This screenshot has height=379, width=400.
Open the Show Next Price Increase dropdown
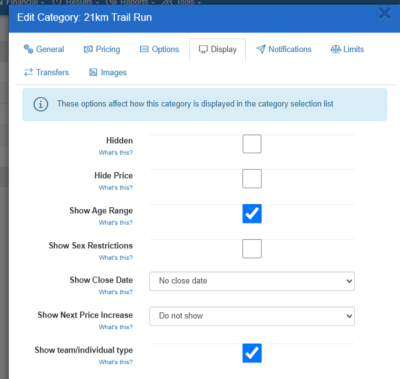252,316
